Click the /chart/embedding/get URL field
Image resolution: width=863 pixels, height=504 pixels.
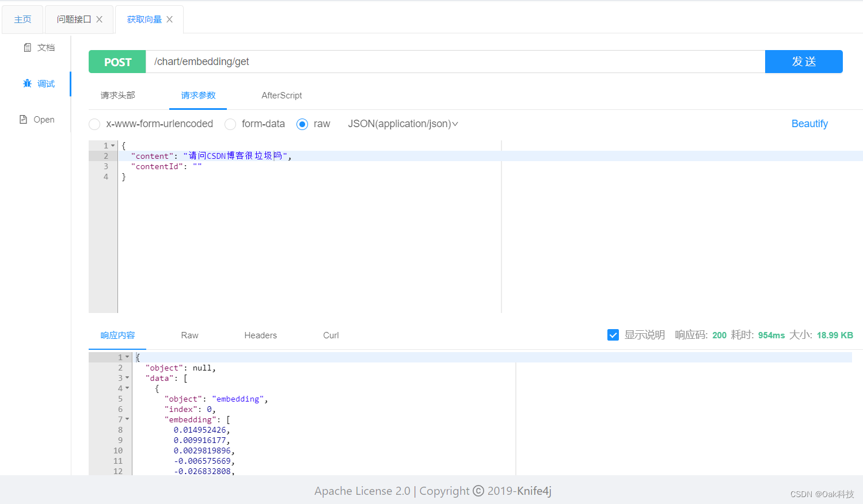click(x=455, y=62)
